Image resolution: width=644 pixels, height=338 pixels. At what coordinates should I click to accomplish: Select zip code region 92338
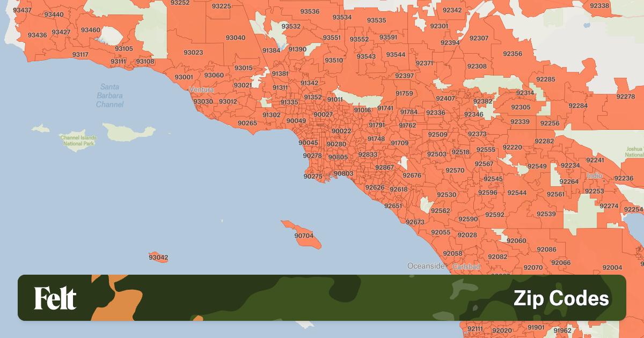pyautogui.click(x=599, y=6)
